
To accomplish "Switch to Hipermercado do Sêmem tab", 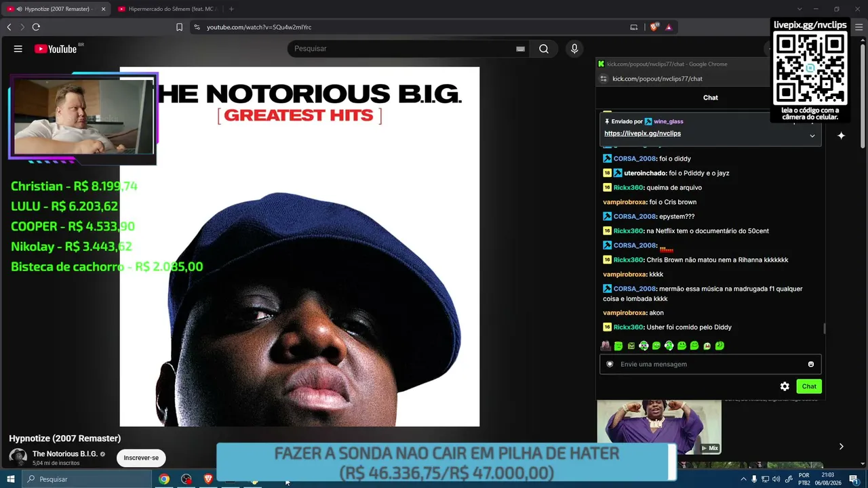I will coord(167,9).
